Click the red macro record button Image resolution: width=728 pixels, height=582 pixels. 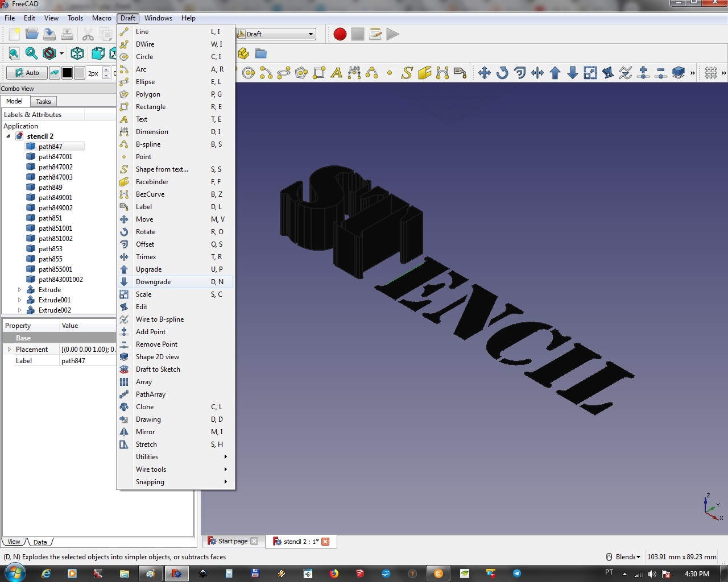340,34
